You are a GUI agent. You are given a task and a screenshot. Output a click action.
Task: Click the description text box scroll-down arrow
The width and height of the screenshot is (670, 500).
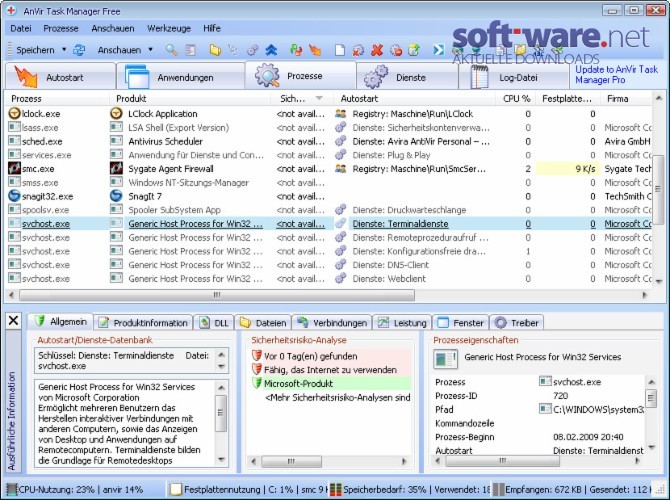(221, 459)
